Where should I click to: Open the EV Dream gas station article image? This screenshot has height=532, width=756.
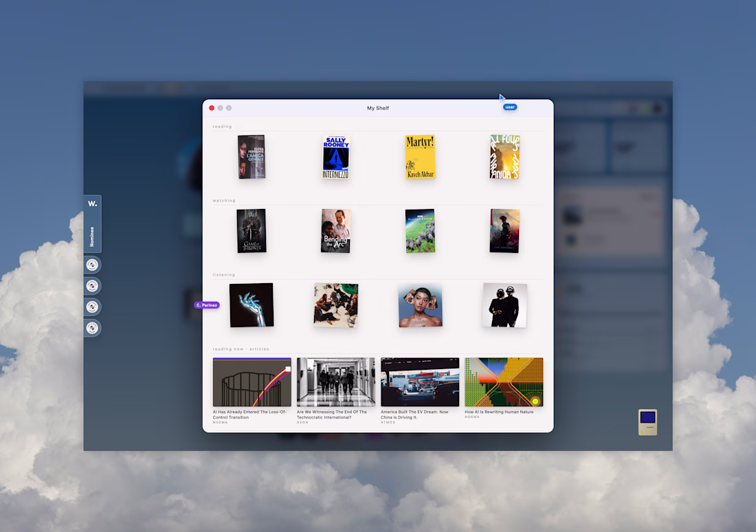pos(420,382)
